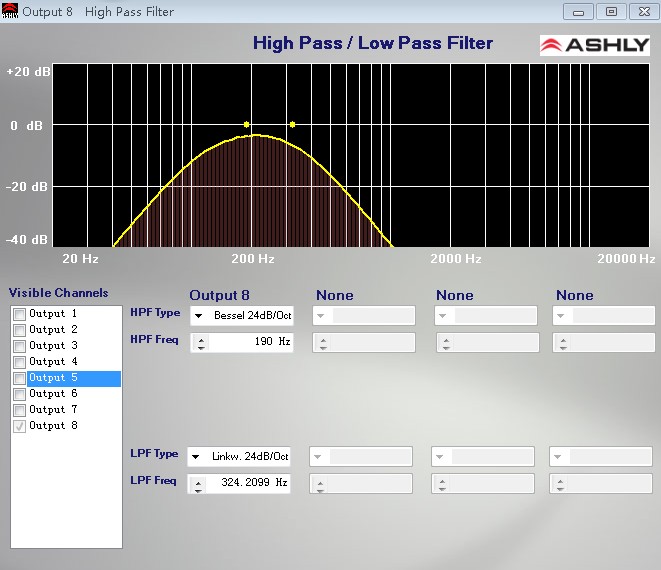Click LPF Freq field showing 324.2099 Hz
The height and width of the screenshot is (570, 661).
point(239,484)
